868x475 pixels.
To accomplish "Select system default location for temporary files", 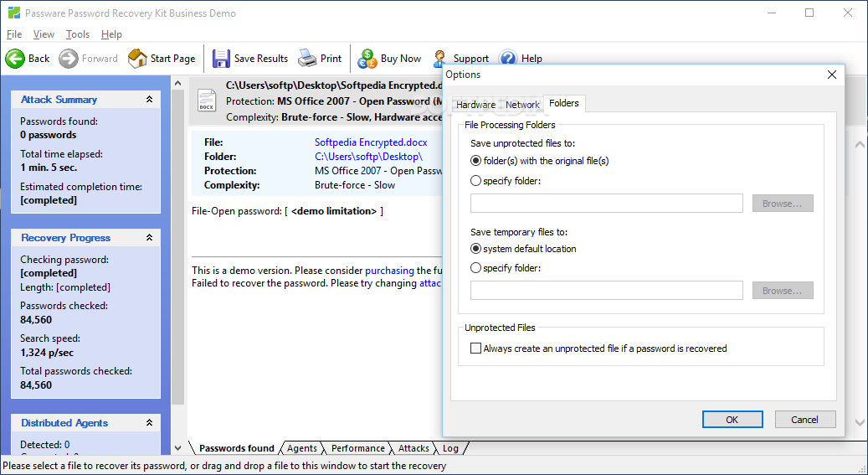I will 475,249.
